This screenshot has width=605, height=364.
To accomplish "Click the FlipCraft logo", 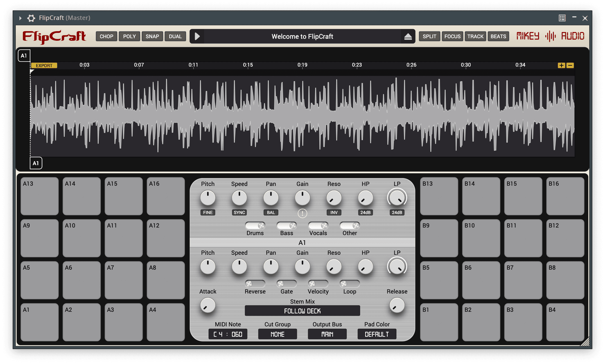I will pos(54,37).
